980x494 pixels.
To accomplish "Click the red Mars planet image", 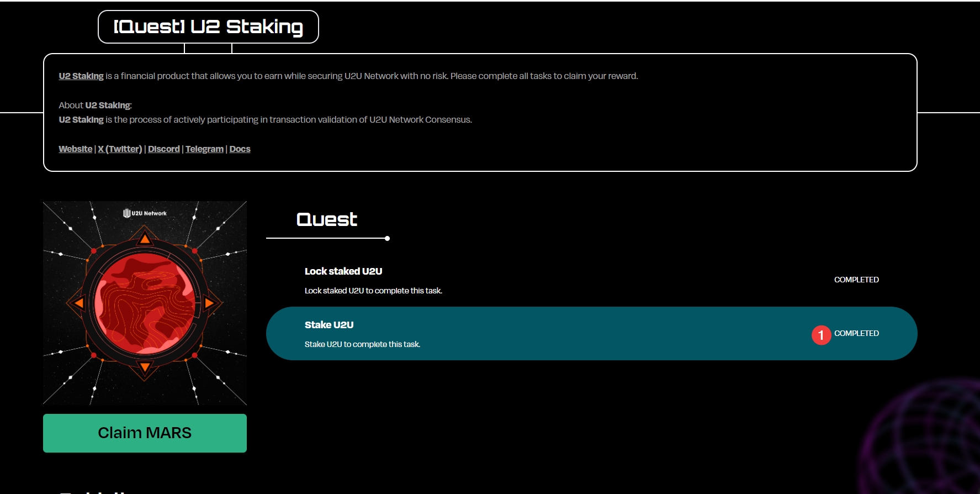I will 145,303.
